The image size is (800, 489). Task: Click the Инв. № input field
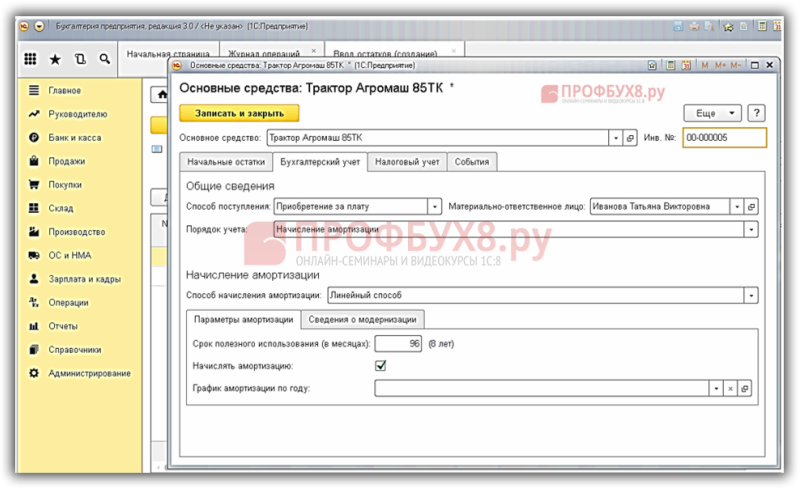pos(724,138)
